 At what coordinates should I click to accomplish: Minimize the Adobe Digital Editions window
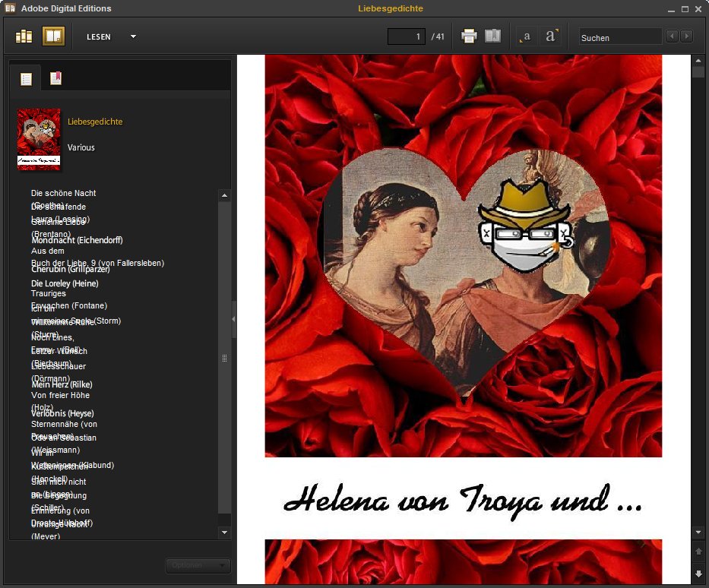click(x=672, y=9)
